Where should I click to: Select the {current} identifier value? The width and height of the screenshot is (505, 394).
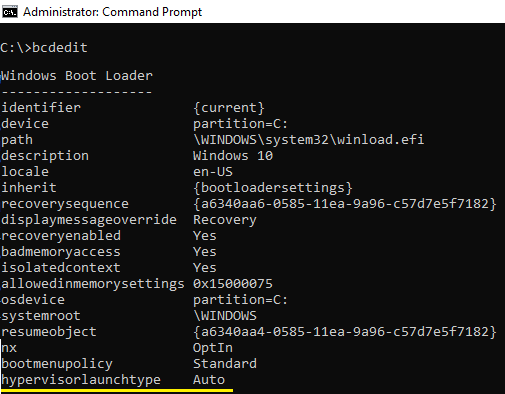(x=229, y=108)
